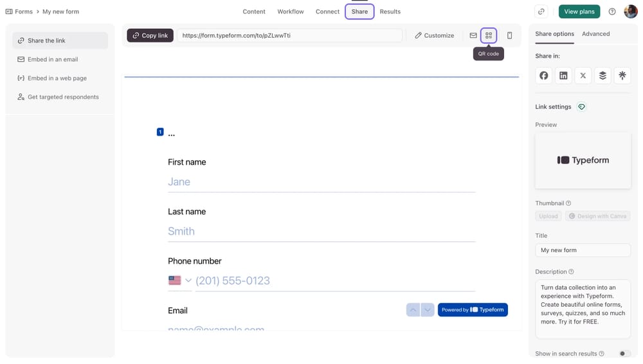Click the Typeform preview thumbnail
This screenshot has width=643, height=364.
pyautogui.click(x=583, y=160)
